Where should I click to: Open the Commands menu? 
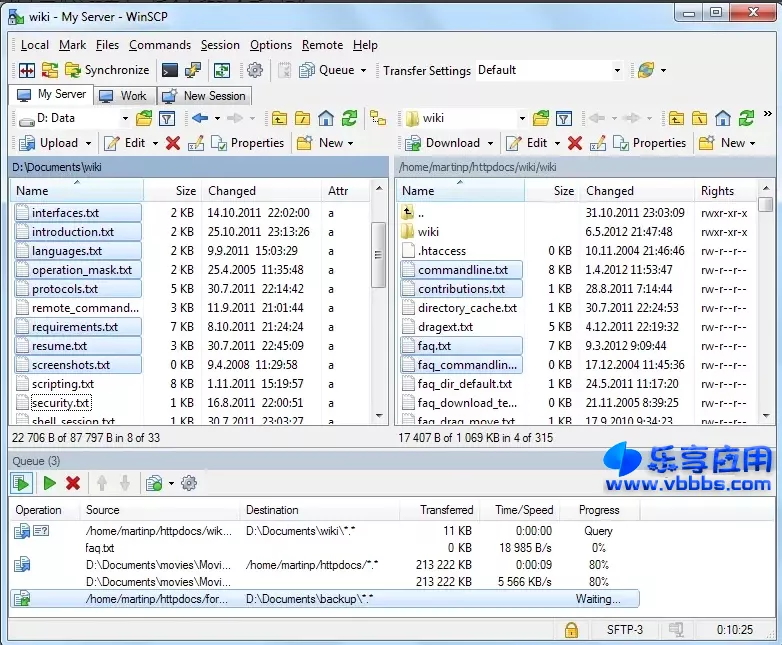click(x=160, y=45)
